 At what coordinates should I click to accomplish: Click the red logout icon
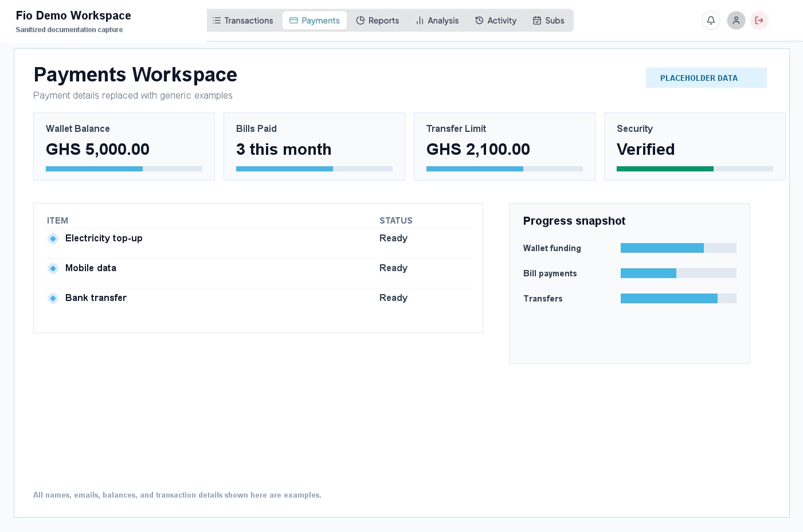click(759, 21)
